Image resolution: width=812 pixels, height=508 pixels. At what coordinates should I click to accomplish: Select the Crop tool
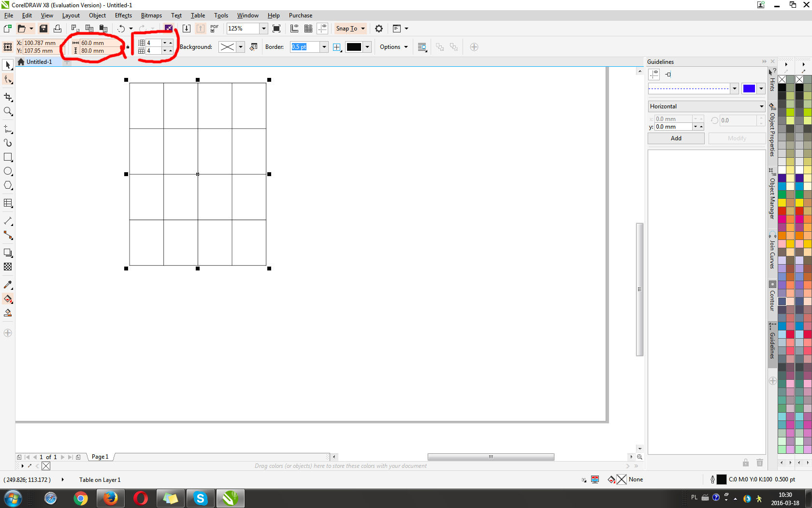coord(8,97)
